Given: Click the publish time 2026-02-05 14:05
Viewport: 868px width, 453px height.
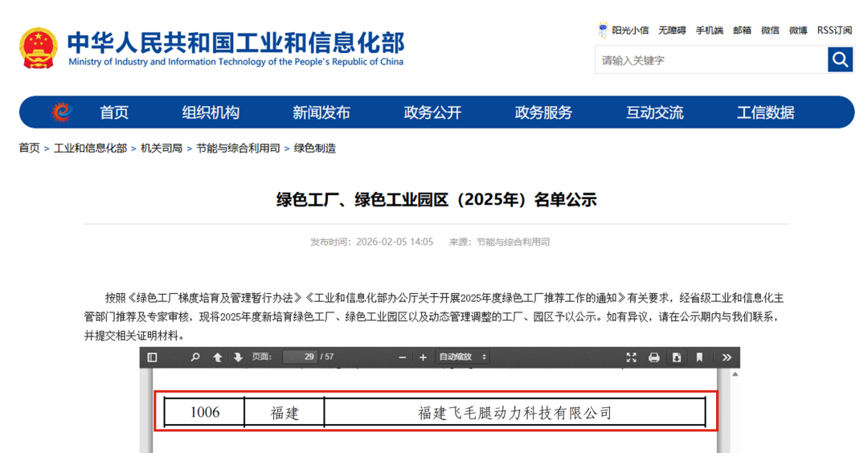Looking at the screenshot, I should 395,242.
